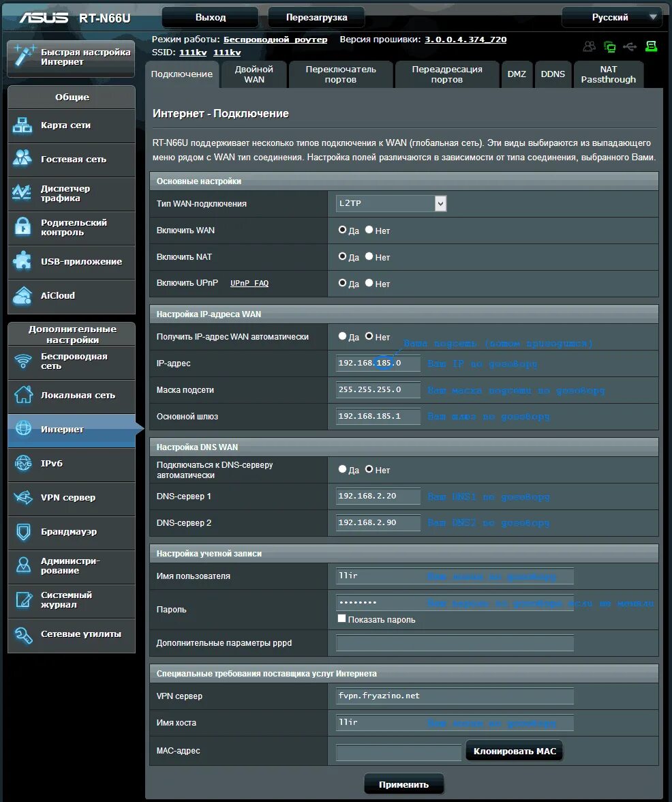Click the AiCloud cloud icon
Screen dimensions: 672x802
click(22, 295)
